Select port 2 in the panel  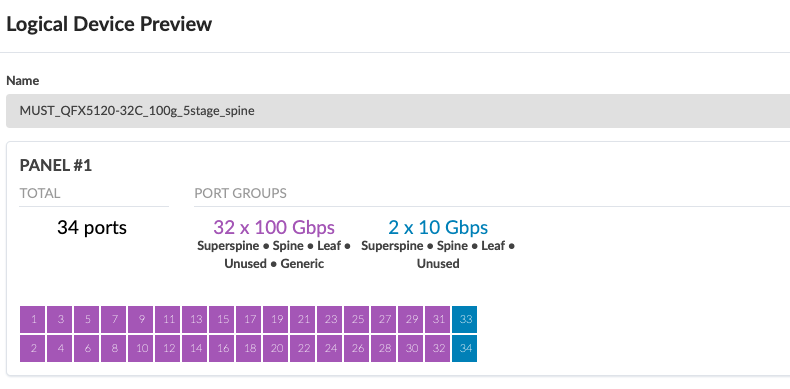pos(33,349)
